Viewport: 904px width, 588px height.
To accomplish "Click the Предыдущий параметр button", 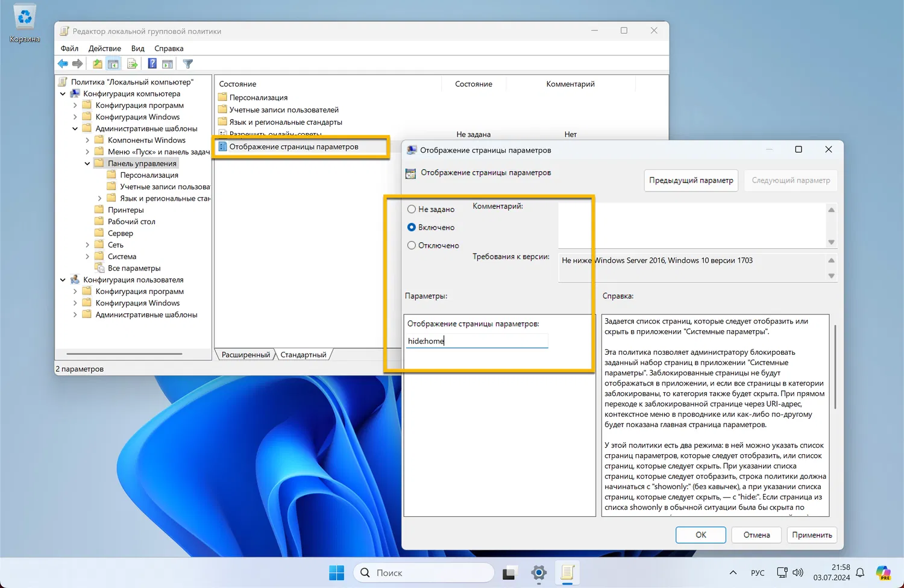I will (691, 180).
